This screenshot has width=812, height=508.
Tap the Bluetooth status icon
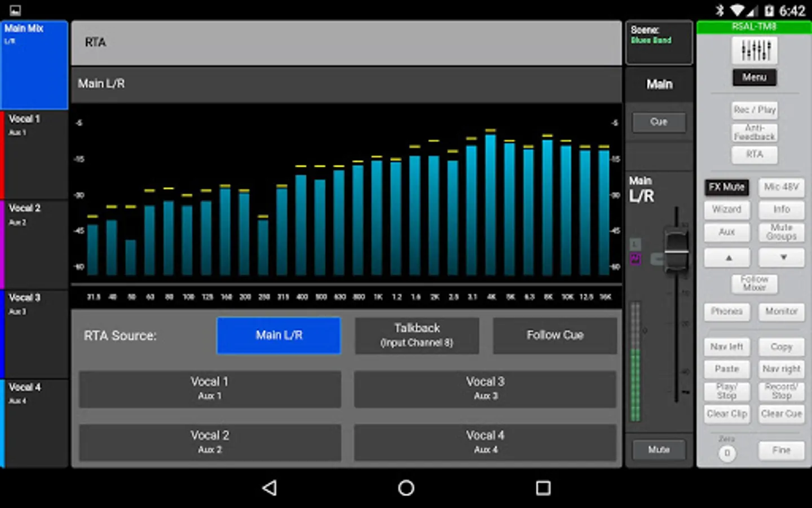[x=720, y=10]
